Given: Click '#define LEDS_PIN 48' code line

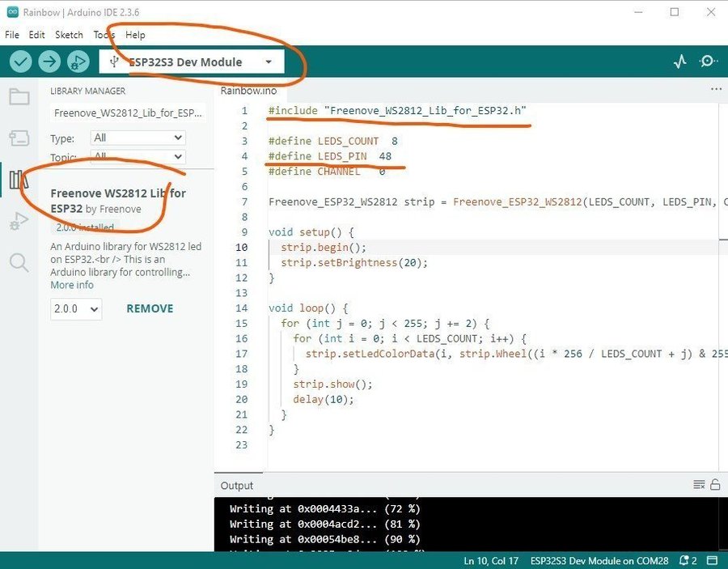Looking at the screenshot, I should [330, 156].
